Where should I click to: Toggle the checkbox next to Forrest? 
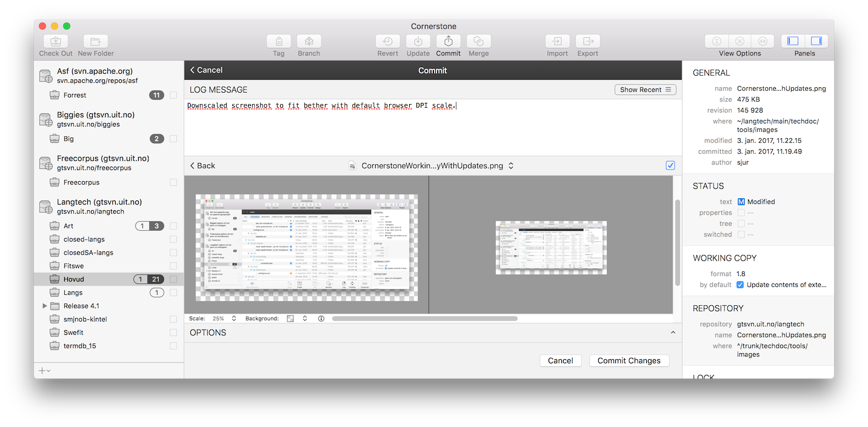tap(173, 95)
